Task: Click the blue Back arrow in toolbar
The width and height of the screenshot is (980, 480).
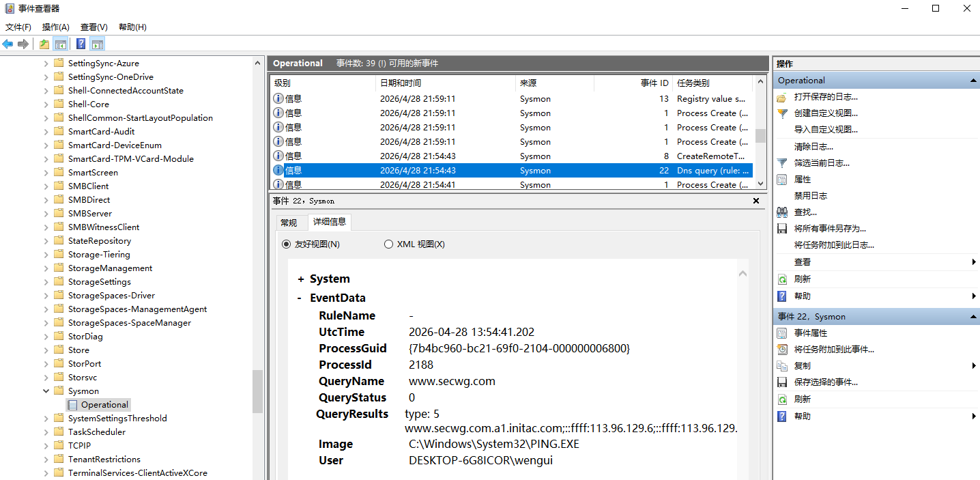Action: click(x=8, y=44)
